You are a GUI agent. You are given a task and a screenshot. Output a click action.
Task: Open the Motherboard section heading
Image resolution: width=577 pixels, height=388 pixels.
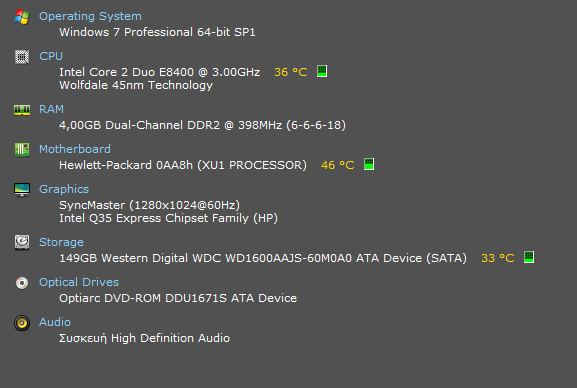pyautogui.click(x=75, y=149)
